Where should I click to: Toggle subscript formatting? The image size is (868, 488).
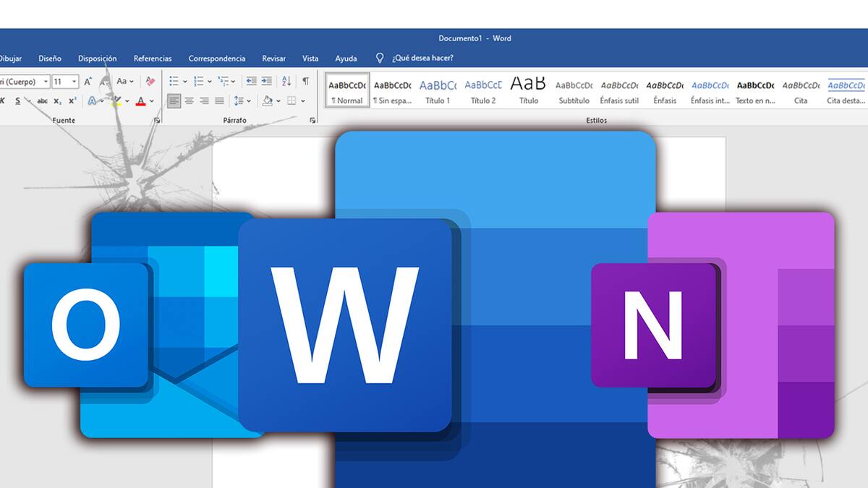59,101
